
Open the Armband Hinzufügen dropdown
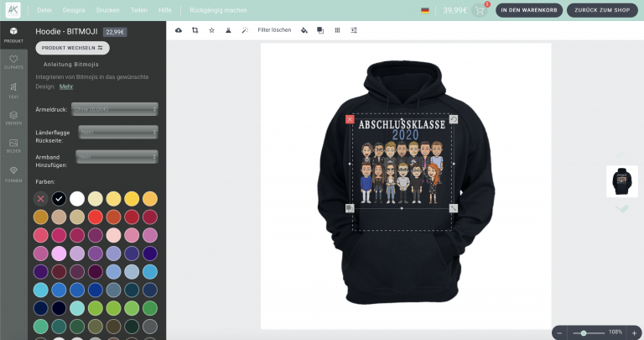(x=117, y=156)
